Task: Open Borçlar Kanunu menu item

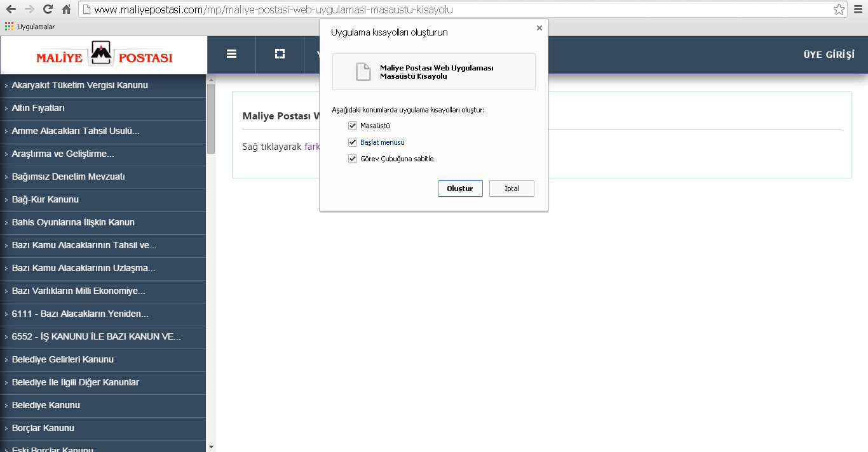Action: 103,428
